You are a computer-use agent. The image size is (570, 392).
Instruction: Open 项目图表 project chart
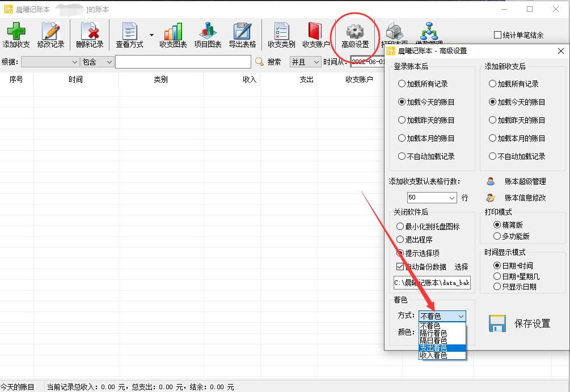[208, 31]
